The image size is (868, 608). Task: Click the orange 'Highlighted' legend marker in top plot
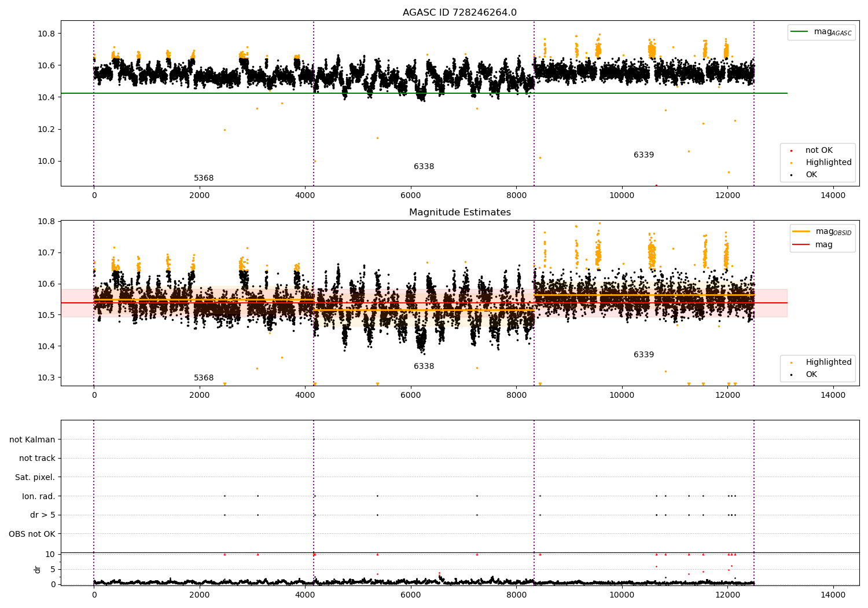point(791,163)
